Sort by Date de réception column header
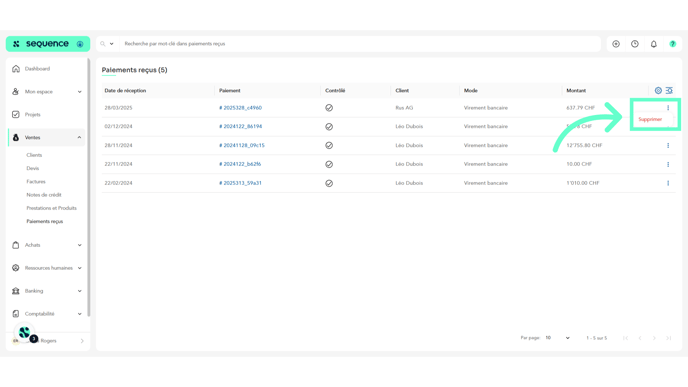This screenshot has height=387, width=688. pos(125,90)
